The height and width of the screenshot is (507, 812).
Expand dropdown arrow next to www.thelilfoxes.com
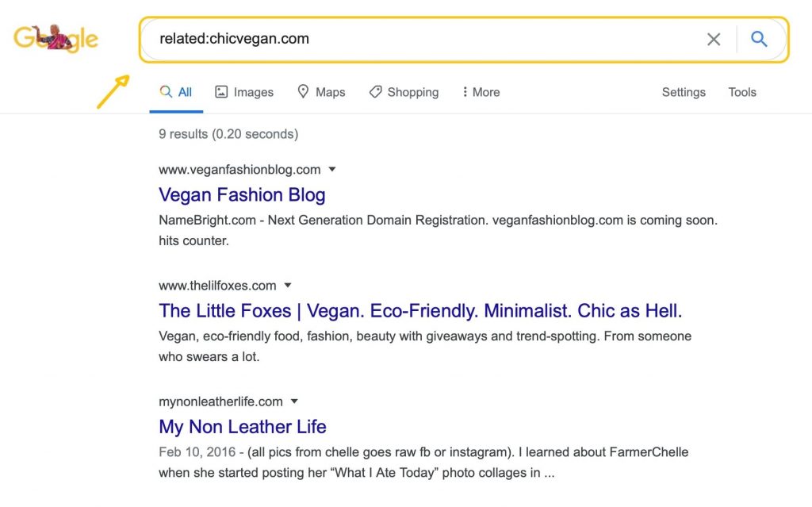(x=288, y=286)
